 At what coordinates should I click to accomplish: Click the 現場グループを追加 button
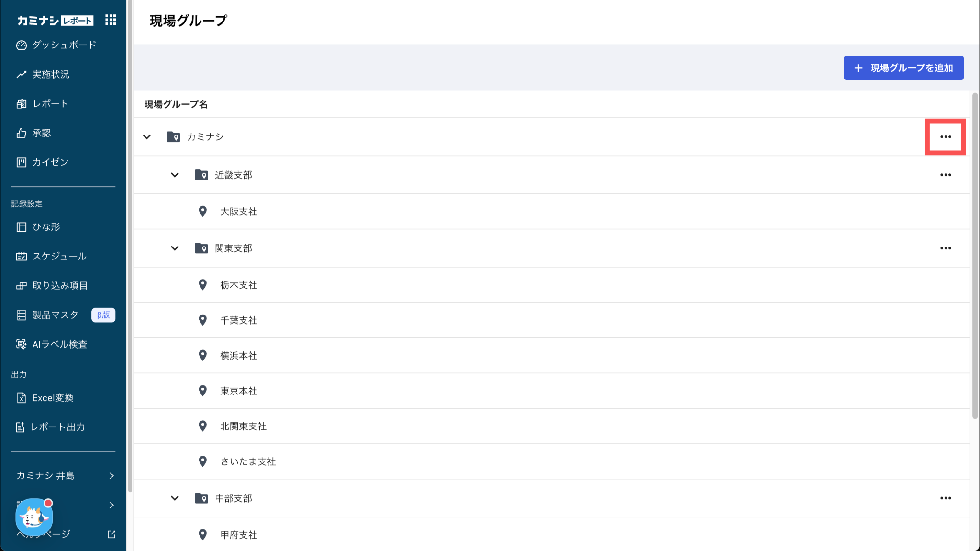coord(903,68)
